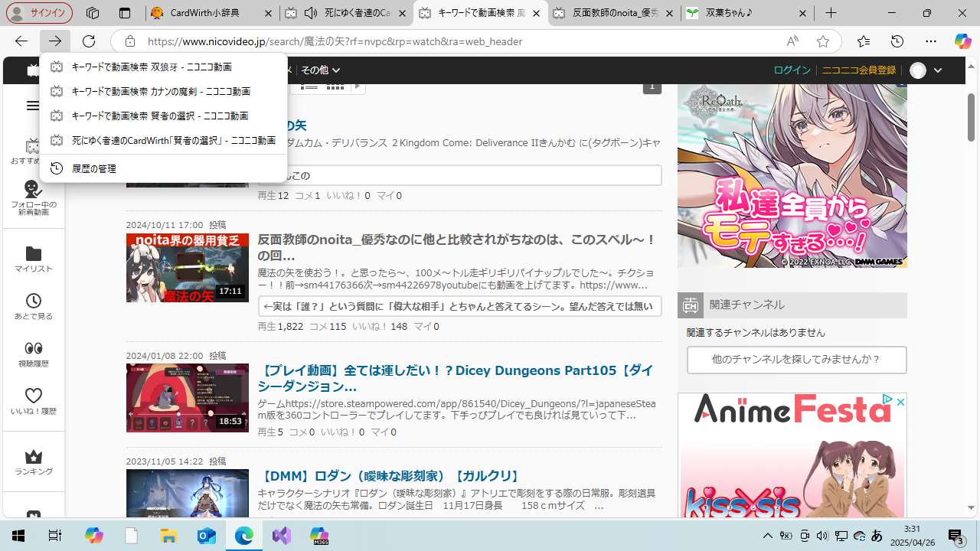Open 視聴履歴 in the left sidebar
The height and width of the screenshot is (551, 980).
tap(33, 354)
